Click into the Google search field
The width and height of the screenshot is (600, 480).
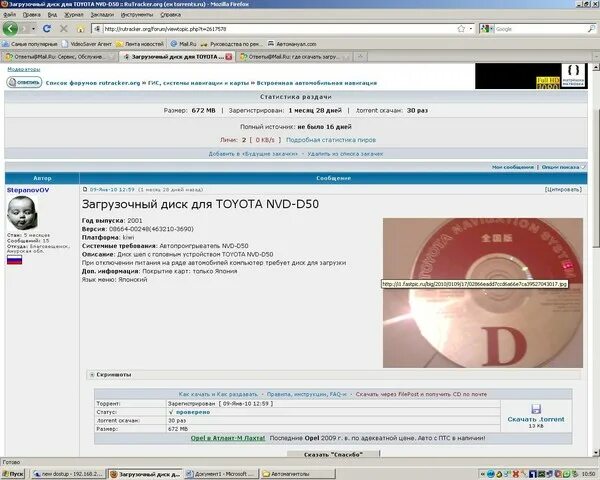(x=540, y=29)
